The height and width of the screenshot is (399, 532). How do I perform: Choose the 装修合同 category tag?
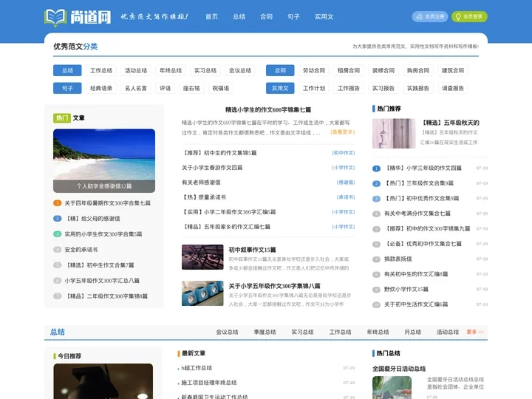point(383,71)
